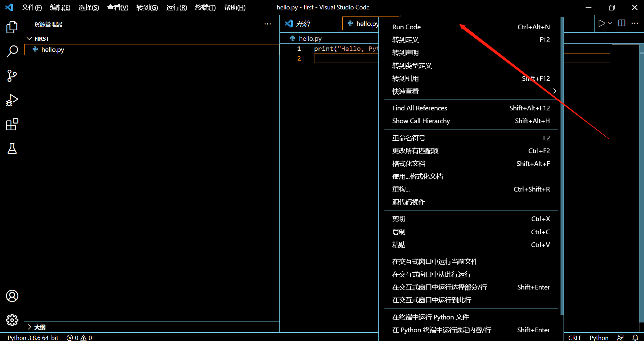Expand the 快速查看 submenu
Image resolution: width=644 pixels, height=341 pixels.
(471, 91)
